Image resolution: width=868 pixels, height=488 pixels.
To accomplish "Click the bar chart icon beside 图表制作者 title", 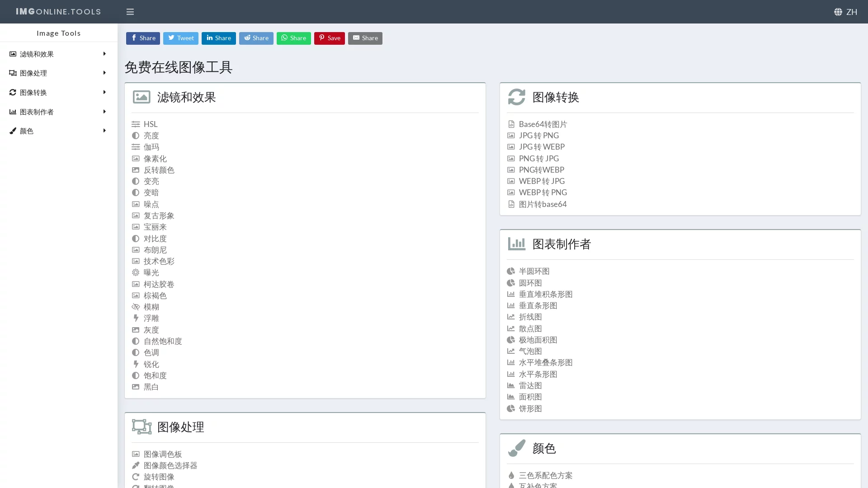I will (517, 244).
